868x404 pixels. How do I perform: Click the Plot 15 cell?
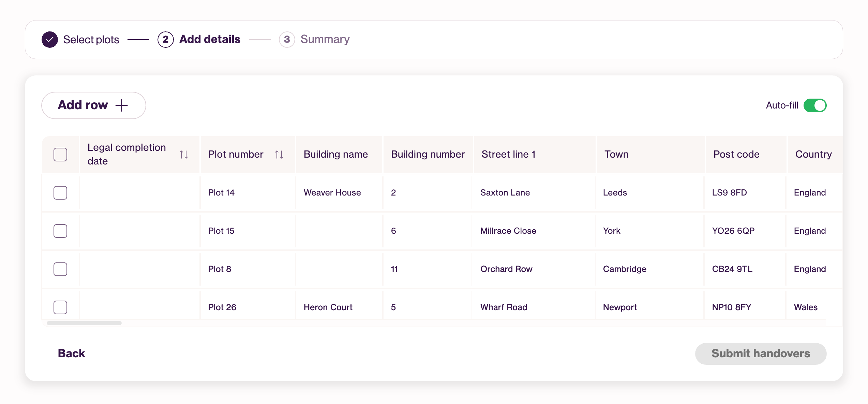pos(248,231)
